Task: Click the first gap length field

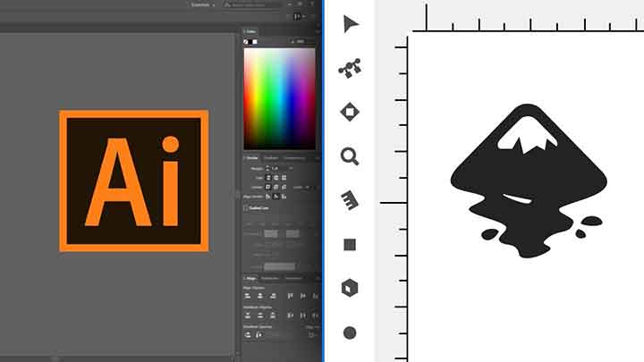Action: 292,233
